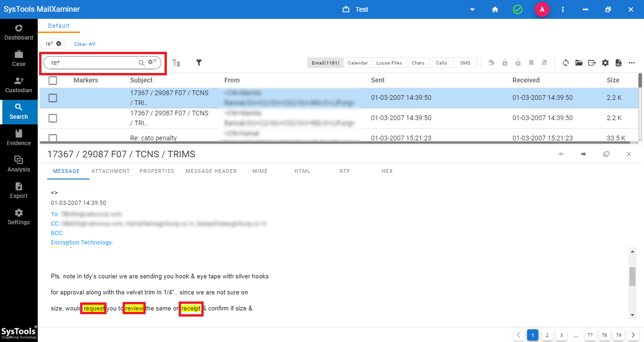
Task: Go to results page 3
Action: pos(561,335)
